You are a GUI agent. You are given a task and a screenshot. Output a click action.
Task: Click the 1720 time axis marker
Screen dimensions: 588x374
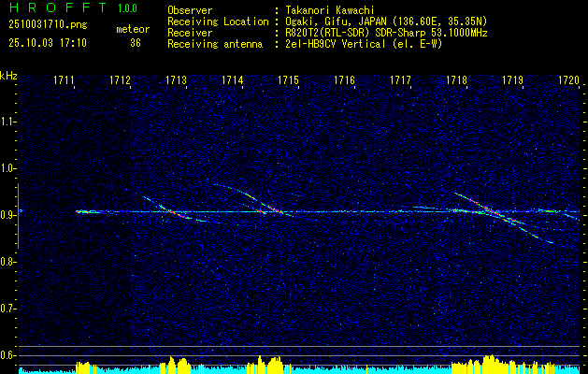click(x=568, y=81)
